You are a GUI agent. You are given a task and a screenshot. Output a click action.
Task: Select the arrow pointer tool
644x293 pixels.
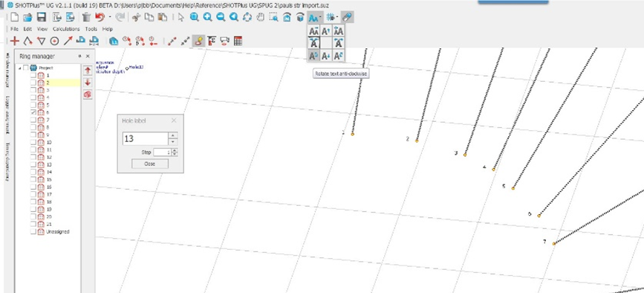181,17
